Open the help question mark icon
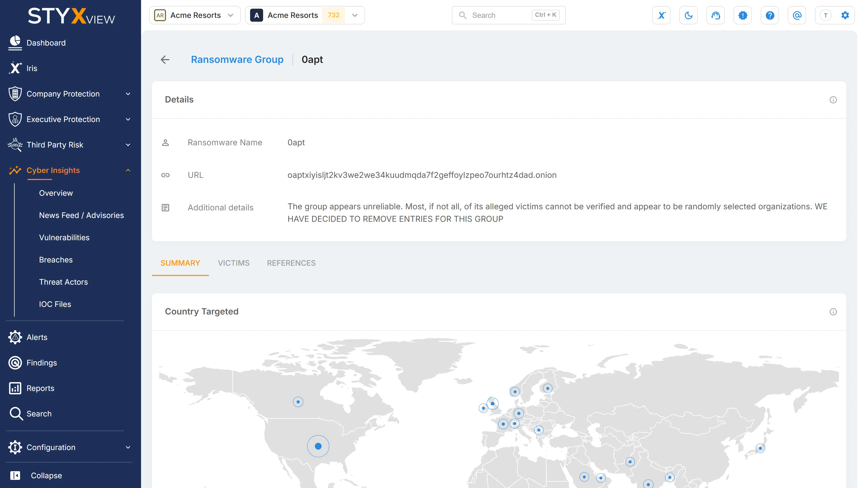 click(770, 15)
